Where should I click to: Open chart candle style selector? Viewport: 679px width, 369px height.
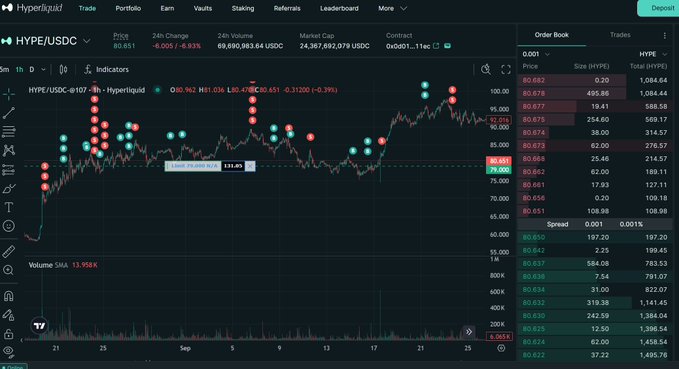click(x=63, y=69)
